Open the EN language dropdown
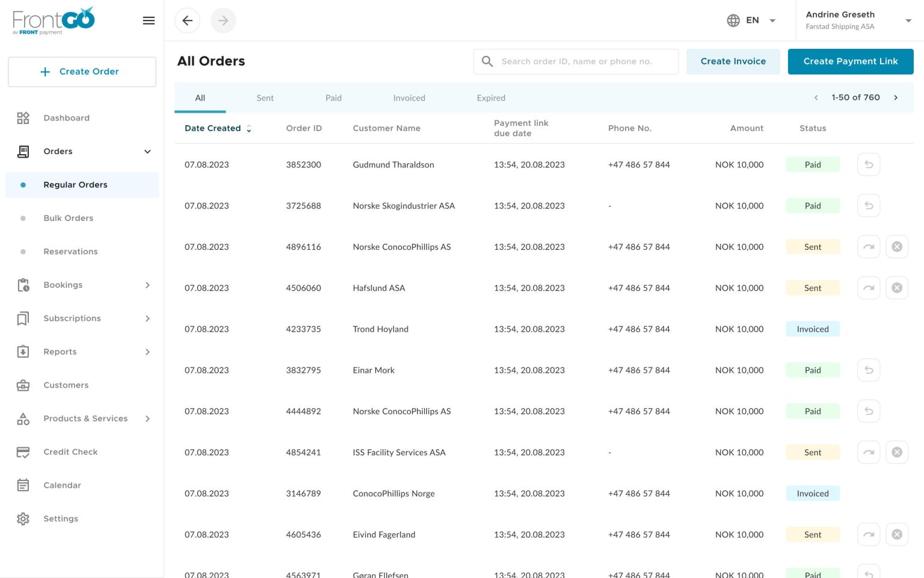Image resolution: width=924 pixels, height=578 pixels. (x=751, y=20)
